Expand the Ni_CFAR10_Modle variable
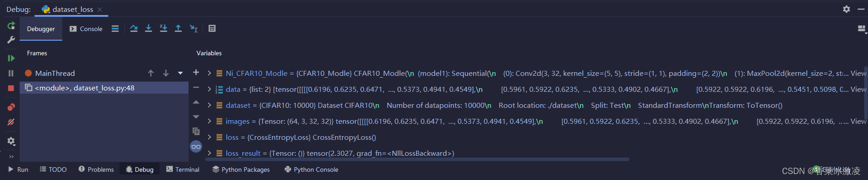 (x=209, y=73)
